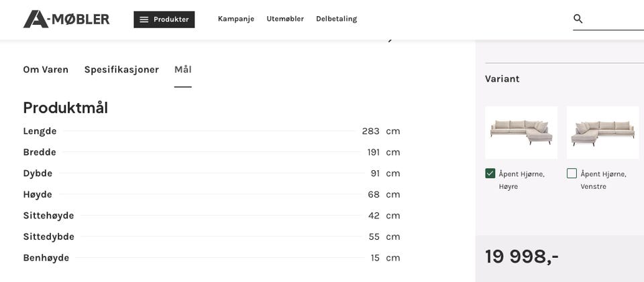Click the 19 998,- price
The width and height of the screenshot is (644, 282).
pos(522,257)
